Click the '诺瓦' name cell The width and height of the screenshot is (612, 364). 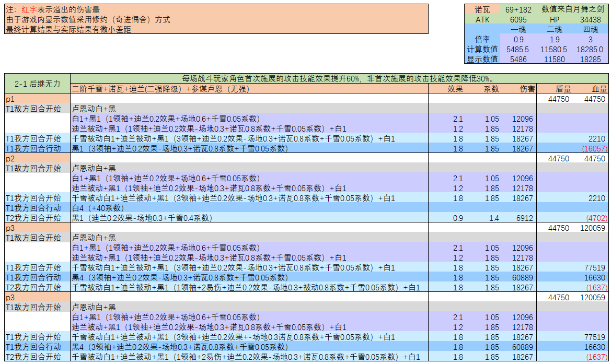(x=482, y=9)
